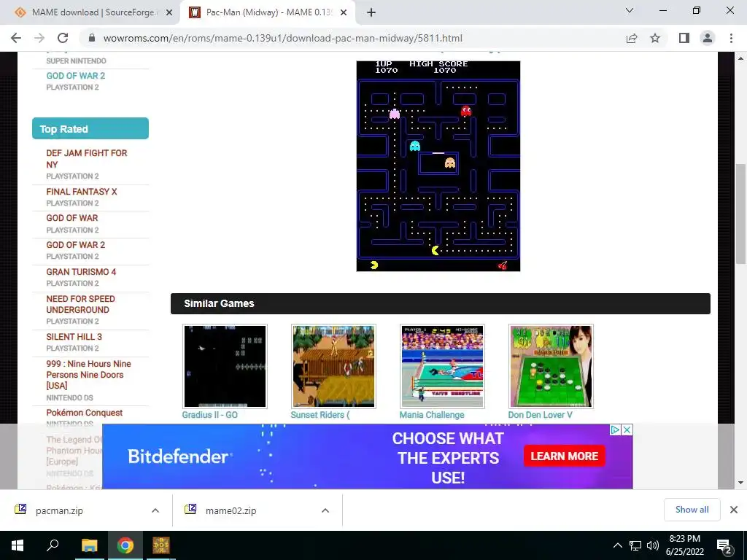Open the FINAL FANTASY X link
Screen dimensions: 747x560
(82, 192)
